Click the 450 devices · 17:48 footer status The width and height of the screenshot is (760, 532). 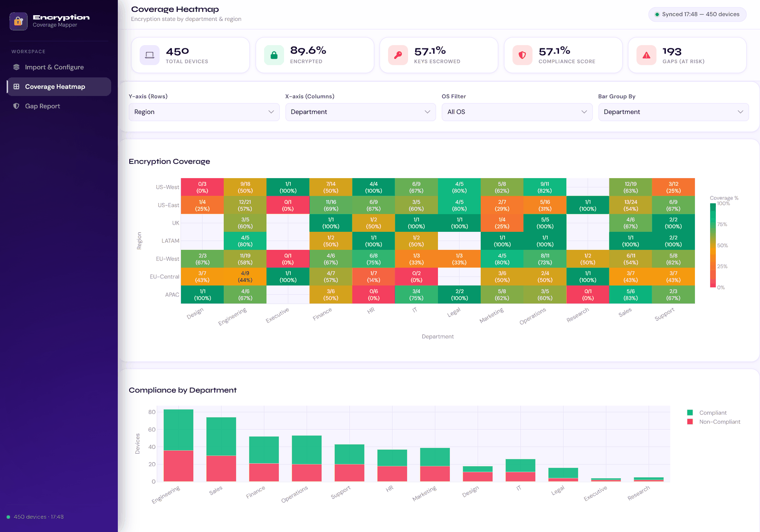(x=35, y=517)
